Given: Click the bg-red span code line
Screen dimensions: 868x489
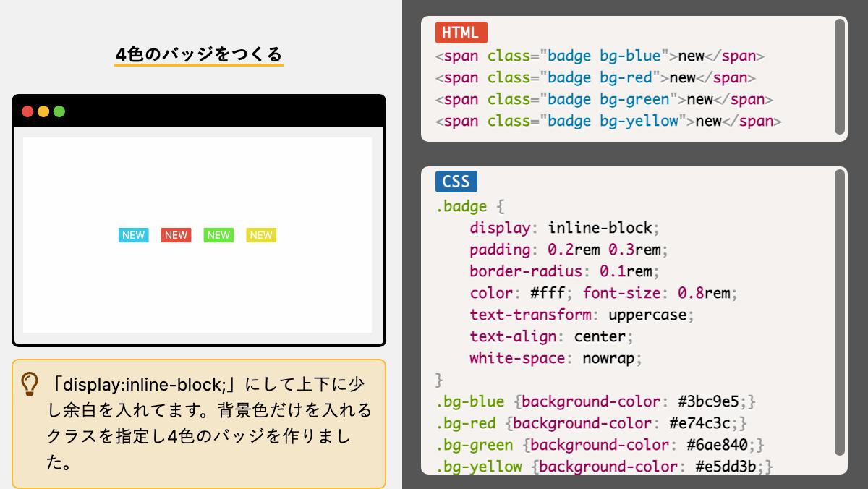Looking at the screenshot, I should click(x=595, y=78).
